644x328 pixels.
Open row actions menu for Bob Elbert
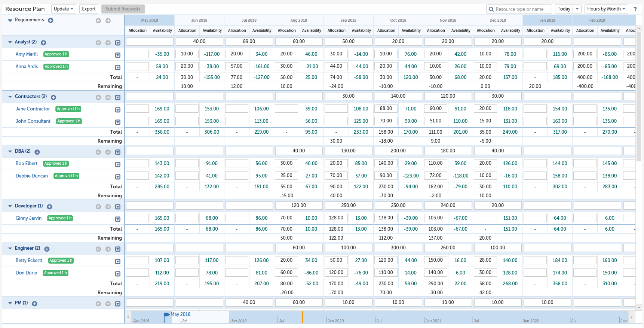118,164
